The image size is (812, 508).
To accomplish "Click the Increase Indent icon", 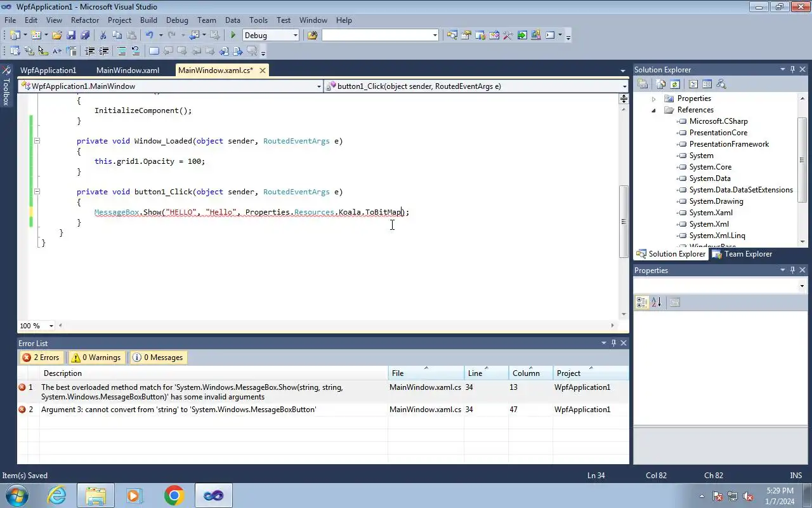I will point(103,51).
